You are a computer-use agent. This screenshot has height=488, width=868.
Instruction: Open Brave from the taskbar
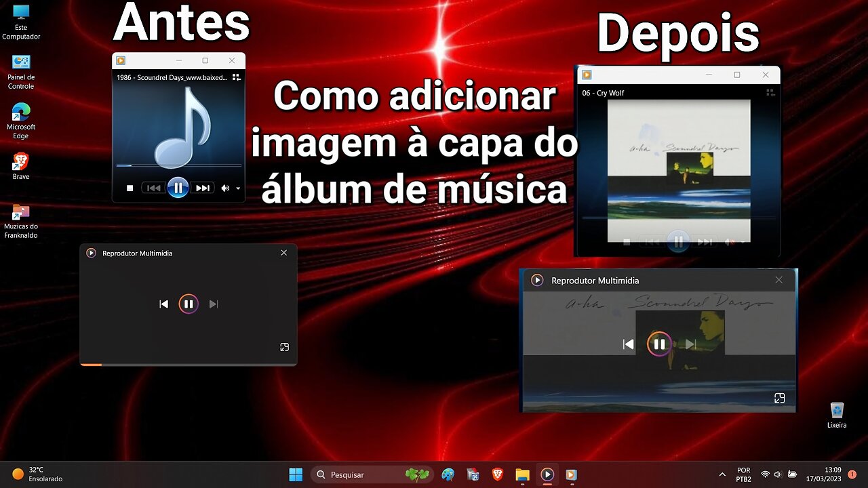498,474
